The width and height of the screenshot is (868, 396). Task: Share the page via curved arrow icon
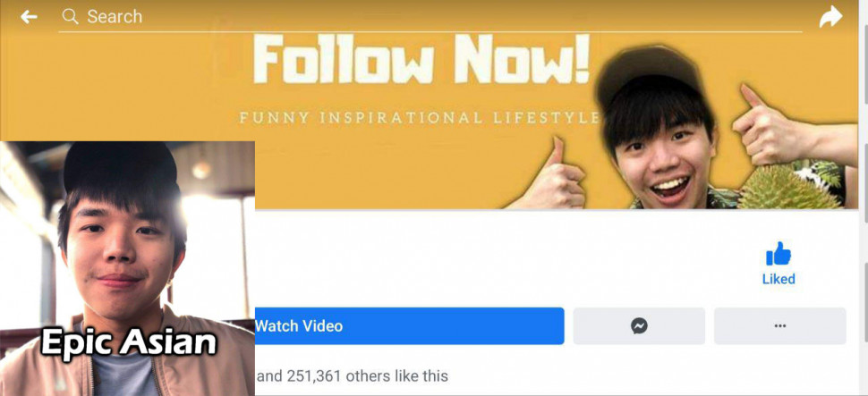tap(830, 17)
